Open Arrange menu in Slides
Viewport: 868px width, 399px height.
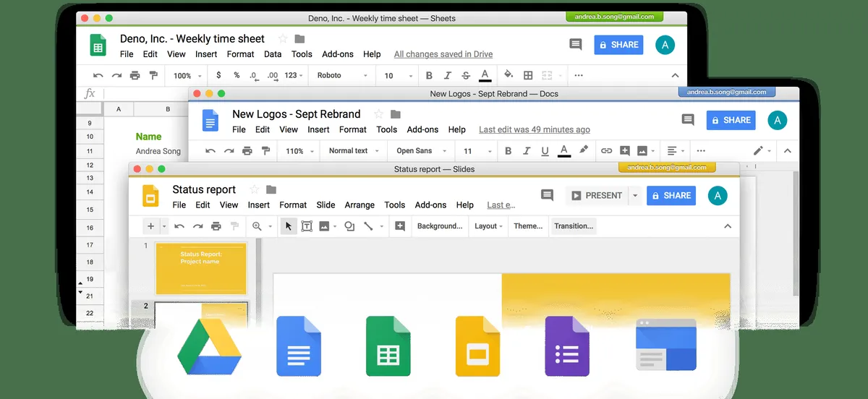pos(359,205)
